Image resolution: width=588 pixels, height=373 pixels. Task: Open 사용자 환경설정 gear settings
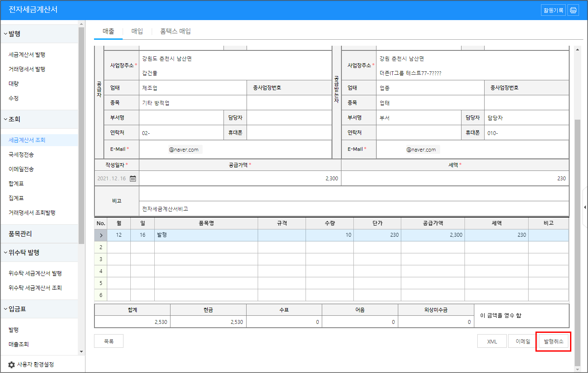click(12, 365)
